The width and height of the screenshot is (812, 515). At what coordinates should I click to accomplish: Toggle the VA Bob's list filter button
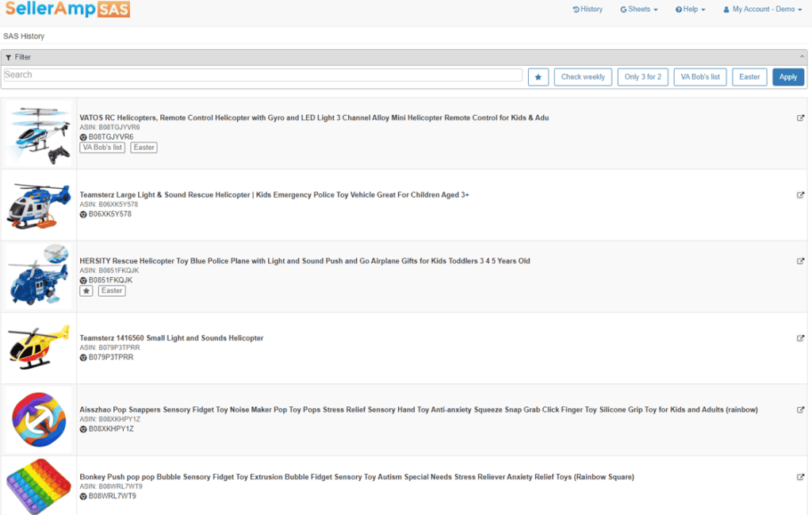700,77
